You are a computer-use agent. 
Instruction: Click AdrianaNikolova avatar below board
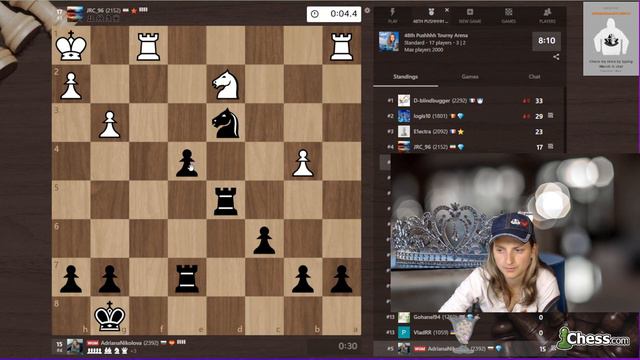point(75,346)
